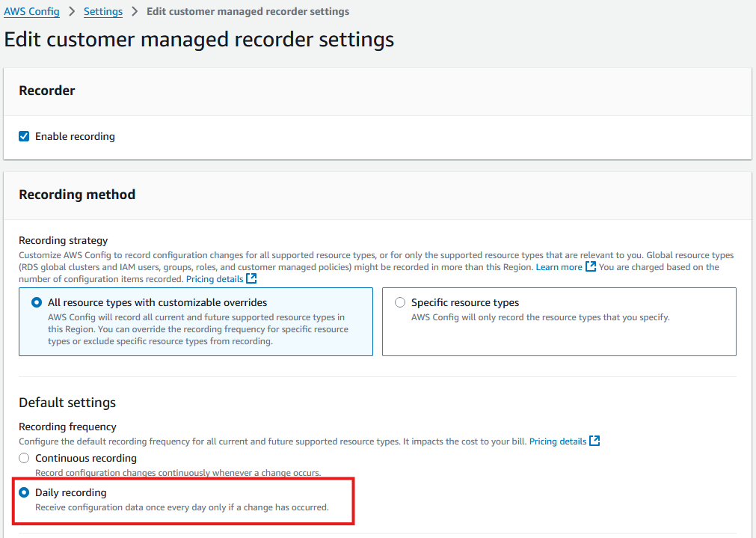The width and height of the screenshot is (756, 538).
Task: Click 'AWS Config will only record' description
Action: tap(540, 317)
